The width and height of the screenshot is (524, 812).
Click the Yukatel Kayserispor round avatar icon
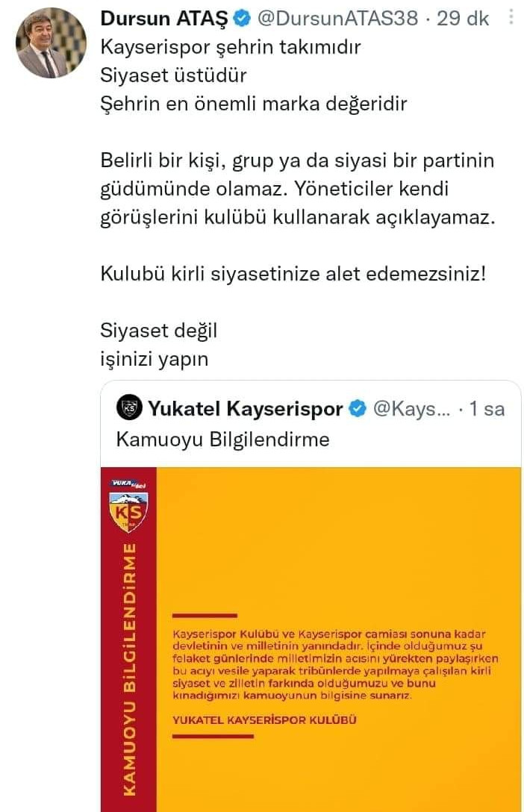coord(129,407)
